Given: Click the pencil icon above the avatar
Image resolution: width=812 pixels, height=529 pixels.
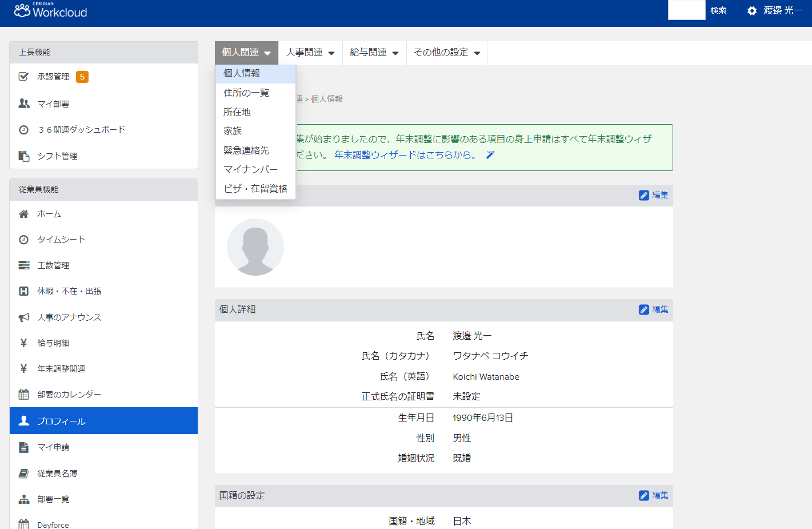Looking at the screenshot, I should pyautogui.click(x=644, y=195).
